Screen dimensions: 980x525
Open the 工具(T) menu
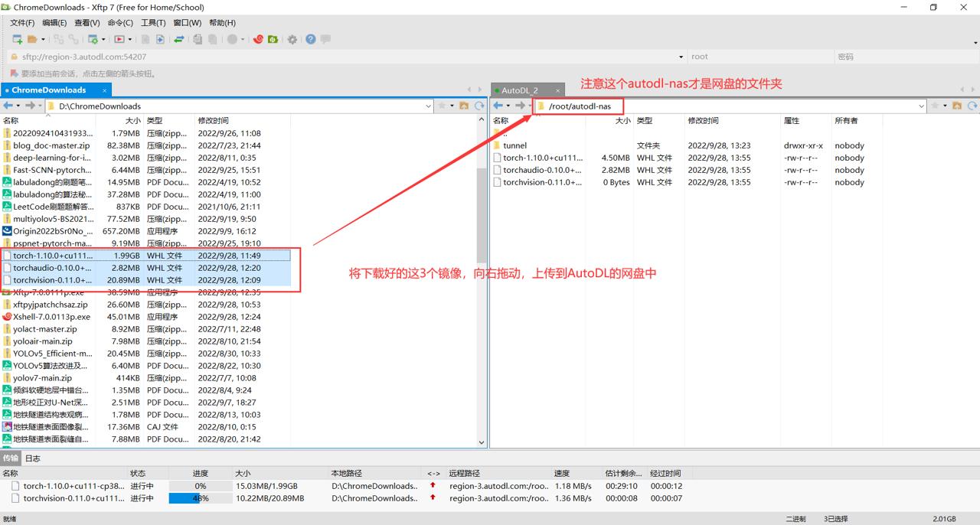pos(153,23)
